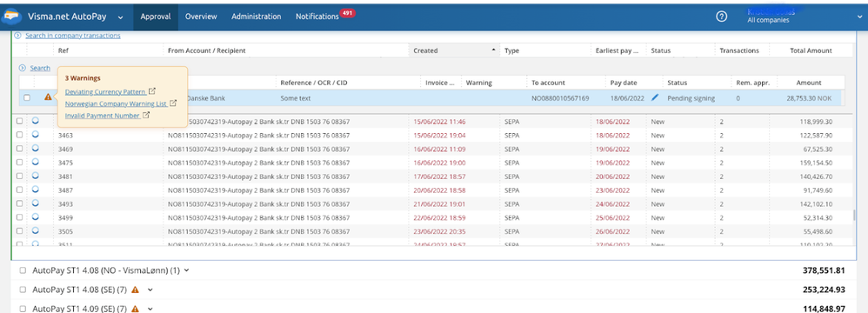Open the Administration tab
The image size is (868, 313).
click(257, 17)
